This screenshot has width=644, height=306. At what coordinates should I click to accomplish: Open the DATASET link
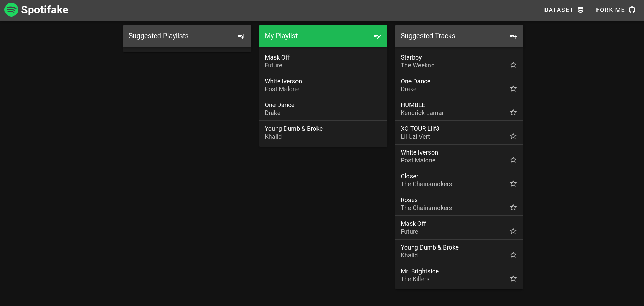click(564, 10)
